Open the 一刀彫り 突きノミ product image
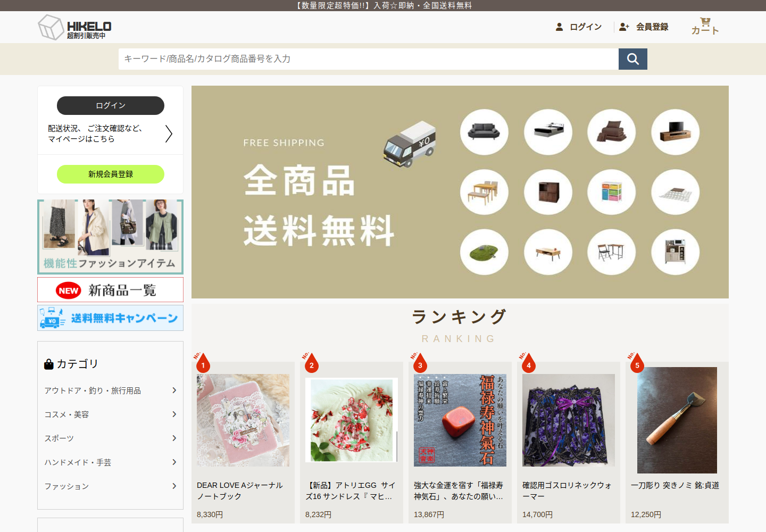 [x=677, y=420]
